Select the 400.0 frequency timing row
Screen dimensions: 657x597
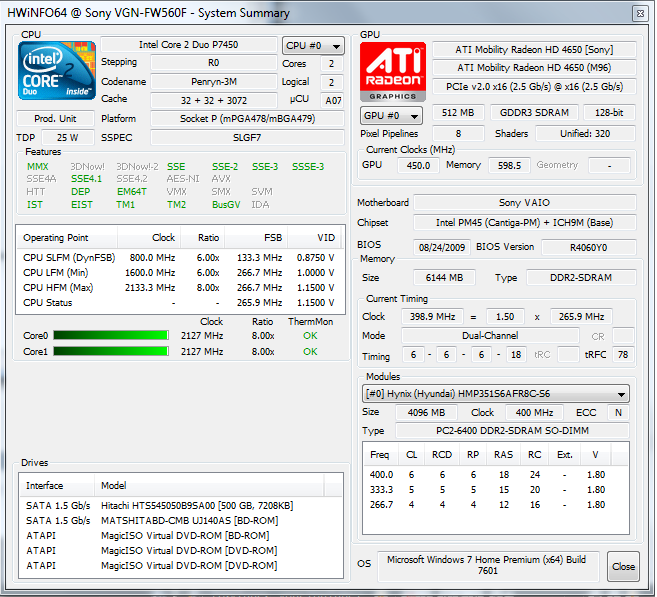(x=495, y=475)
